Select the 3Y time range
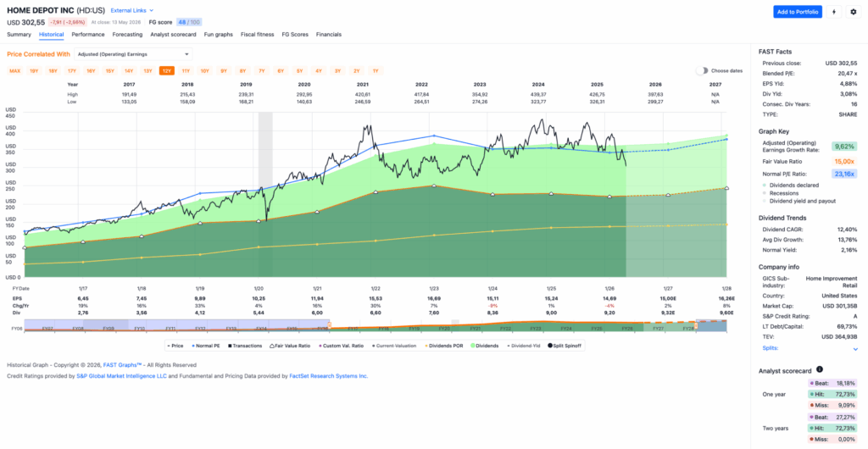868x449 pixels. (337, 71)
